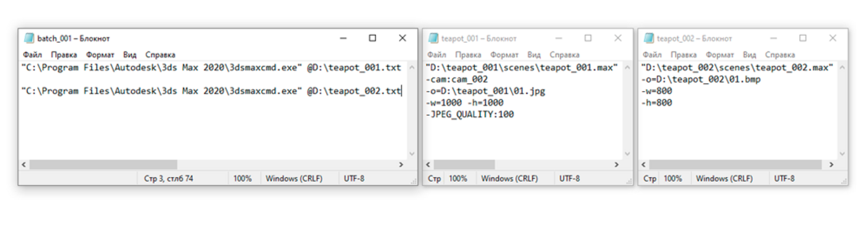Click Стр 3, стлб 74 status bar entry

169,179
